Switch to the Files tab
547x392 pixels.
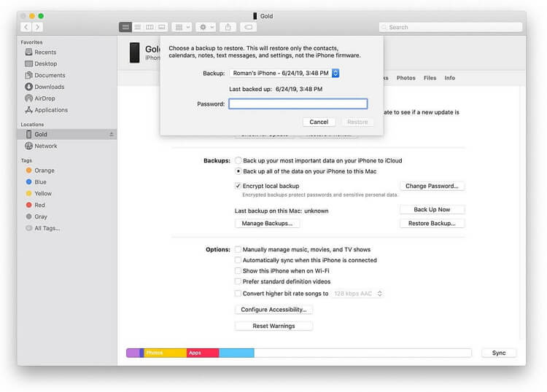[x=430, y=78]
